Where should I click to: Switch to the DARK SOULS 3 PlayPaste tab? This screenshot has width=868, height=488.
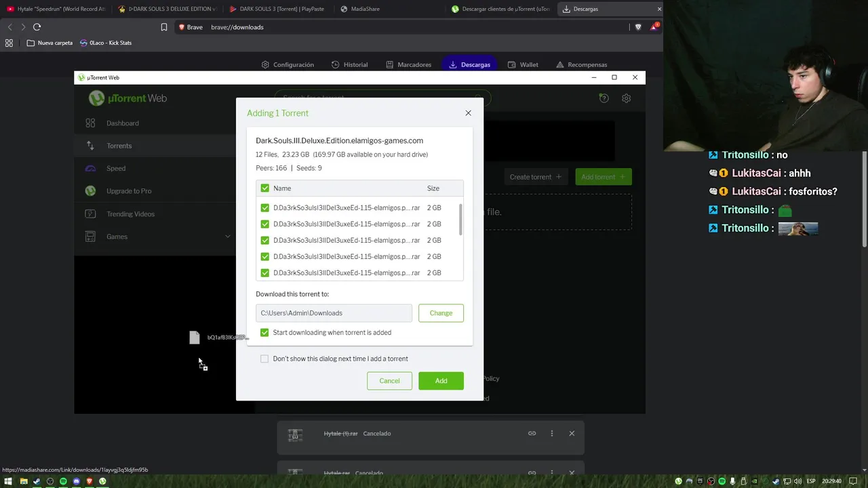(278, 9)
